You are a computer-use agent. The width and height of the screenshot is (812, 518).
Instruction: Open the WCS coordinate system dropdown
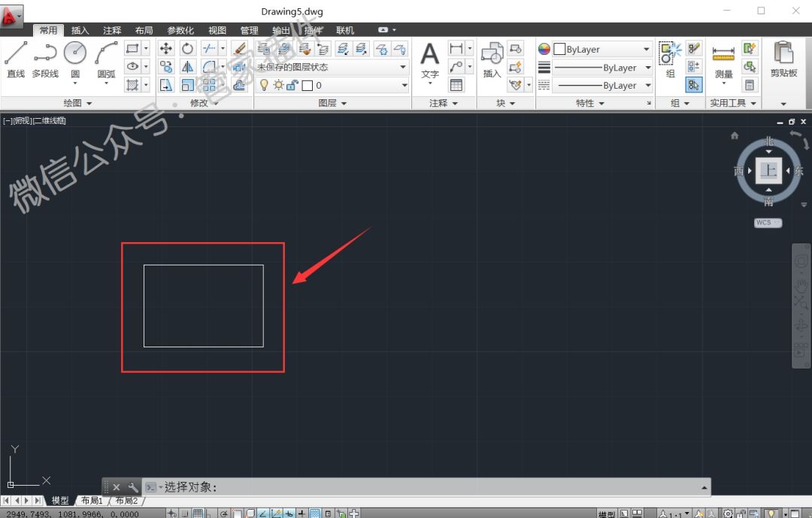pos(768,223)
